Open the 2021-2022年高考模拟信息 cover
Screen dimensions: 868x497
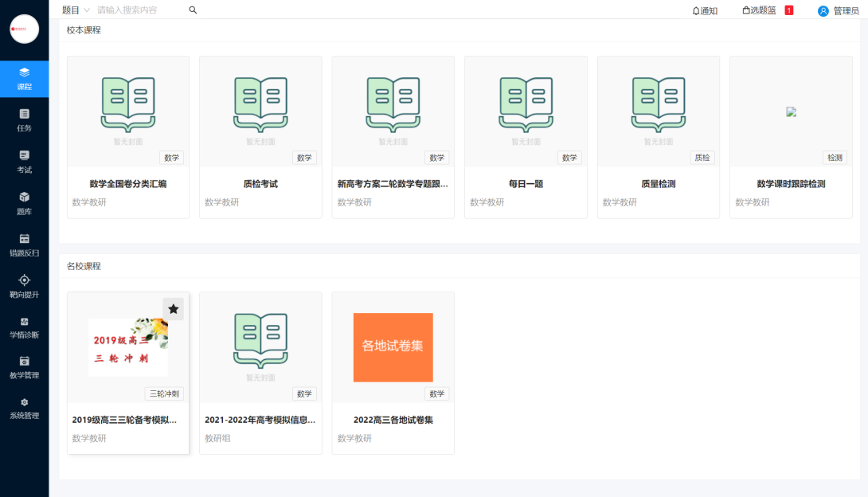260,347
